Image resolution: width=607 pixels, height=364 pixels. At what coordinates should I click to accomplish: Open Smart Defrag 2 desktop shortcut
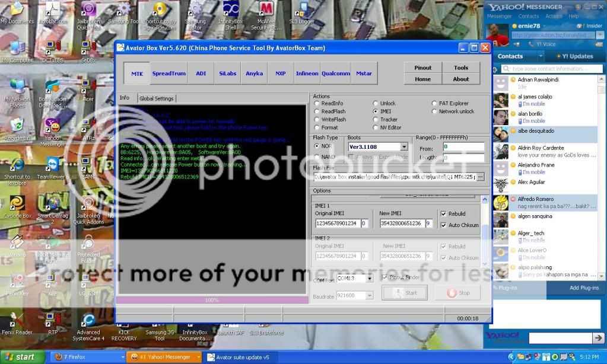[x=52, y=203]
